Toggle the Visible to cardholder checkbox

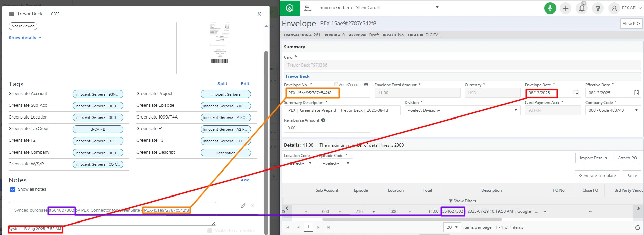210,231
